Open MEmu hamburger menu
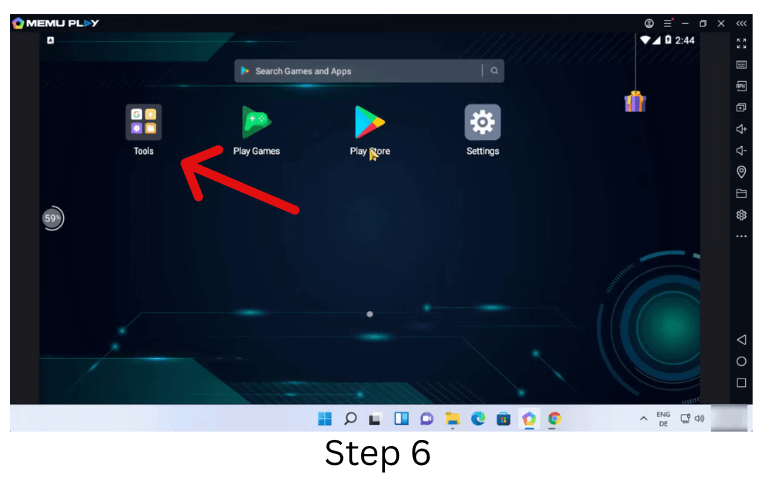The image size is (768, 480). pos(668,24)
